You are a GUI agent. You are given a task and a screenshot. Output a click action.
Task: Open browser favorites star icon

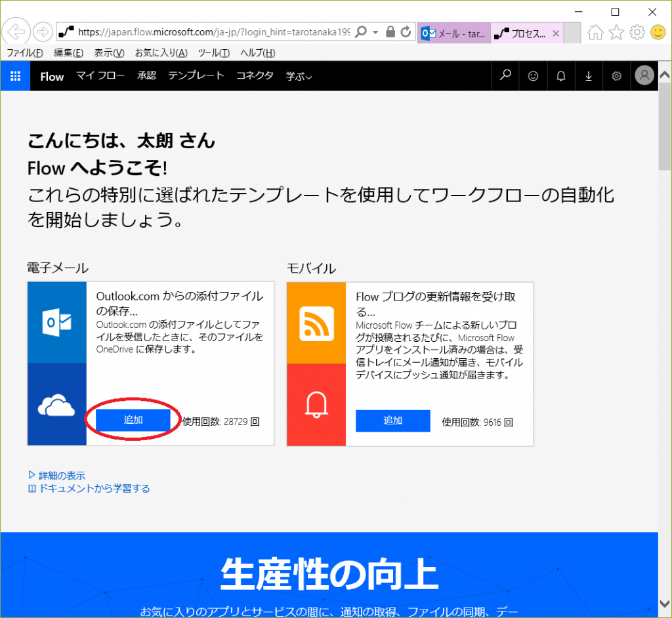616,32
